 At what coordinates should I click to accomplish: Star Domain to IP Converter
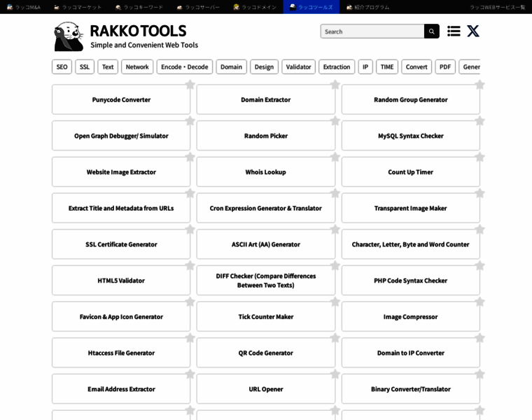479,338
